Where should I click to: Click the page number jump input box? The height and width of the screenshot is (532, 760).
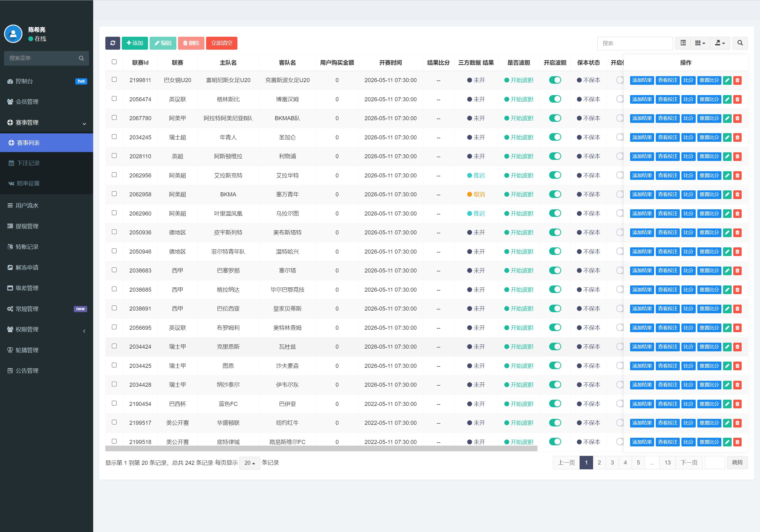point(715,463)
